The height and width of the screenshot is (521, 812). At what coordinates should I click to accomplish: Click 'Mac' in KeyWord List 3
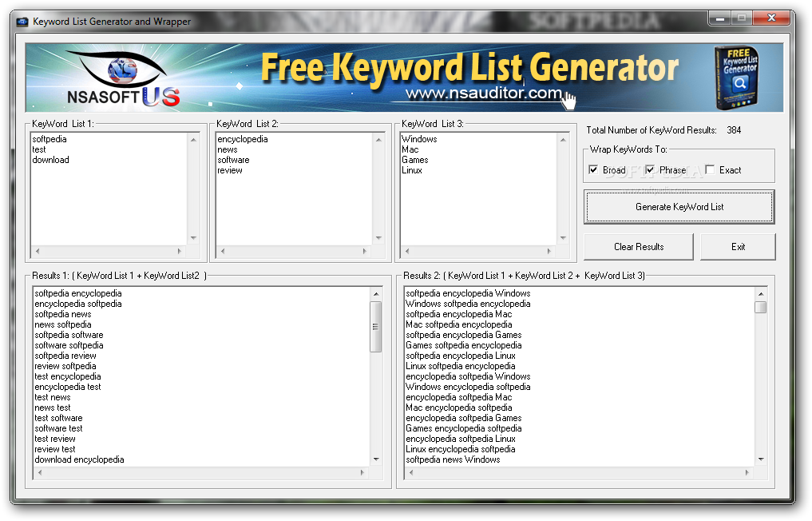tap(410, 149)
